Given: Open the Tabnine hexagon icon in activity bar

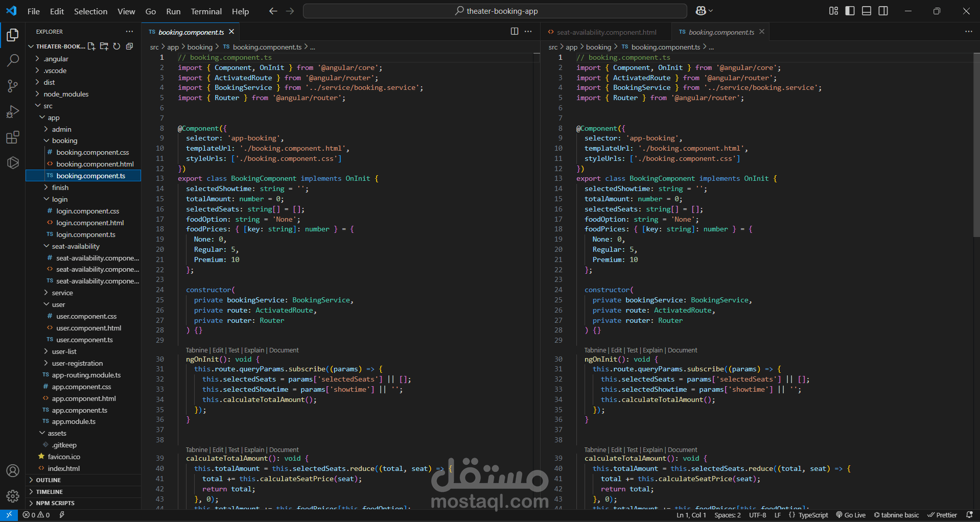Looking at the screenshot, I should point(13,162).
